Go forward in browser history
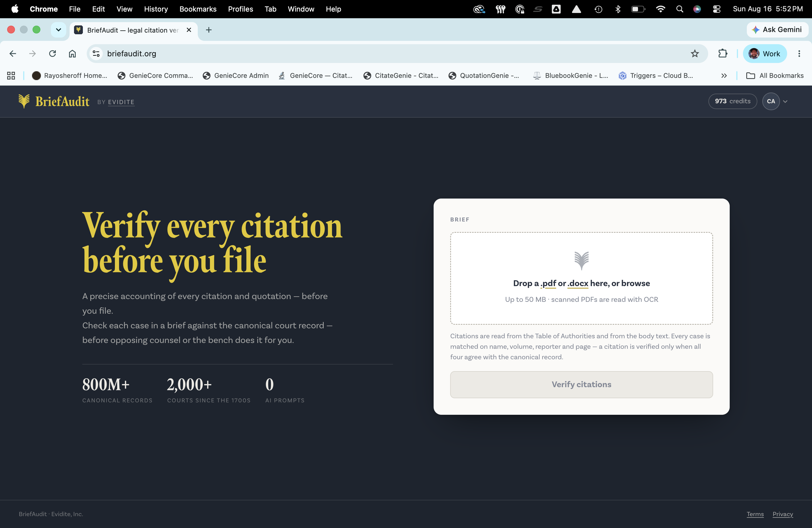This screenshot has width=812, height=528. tap(32, 54)
